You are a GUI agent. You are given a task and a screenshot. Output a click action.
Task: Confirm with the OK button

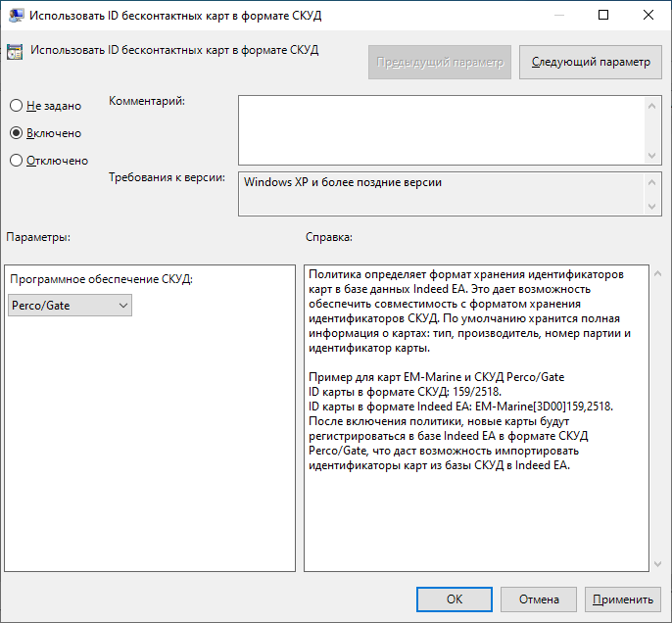(x=454, y=599)
